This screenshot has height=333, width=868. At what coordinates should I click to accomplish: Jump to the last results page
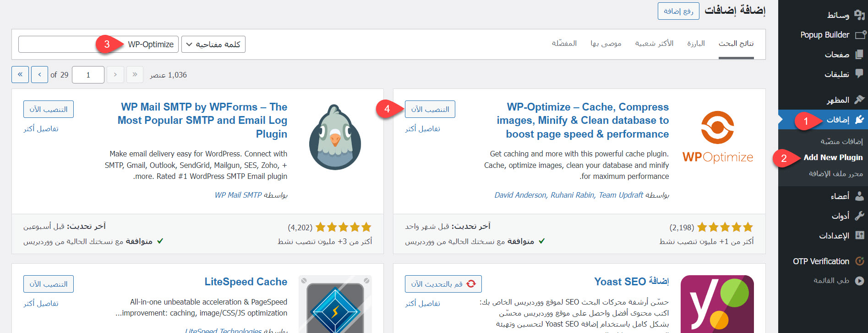tap(20, 74)
